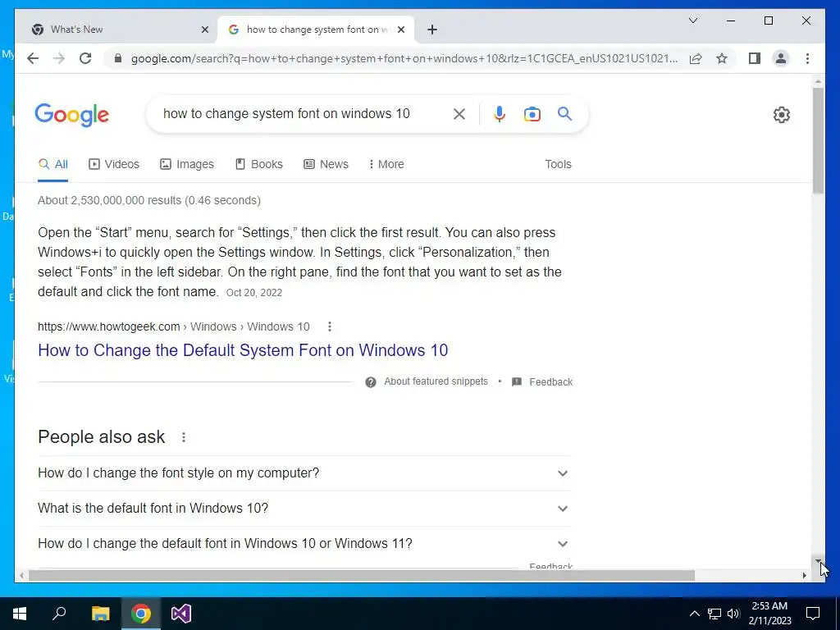Open How to Change the Default System Font link
The width and height of the screenshot is (840, 630).
coord(243,350)
